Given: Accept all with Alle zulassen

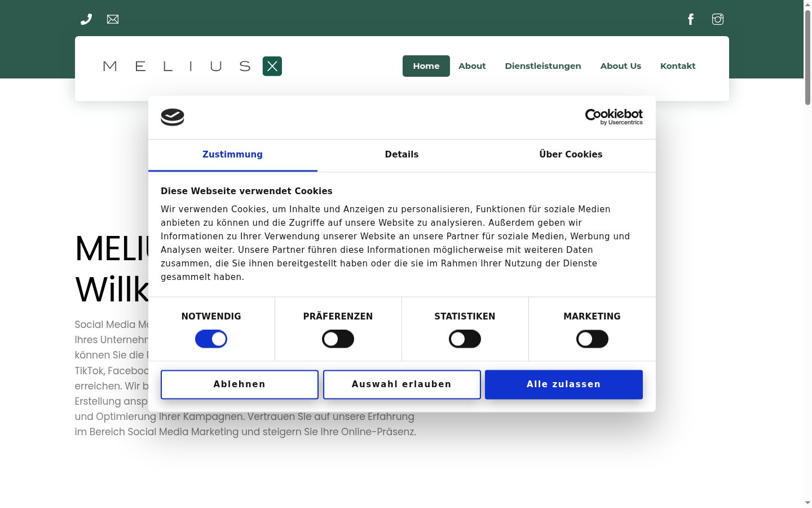Looking at the screenshot, I should pos(564,384).
